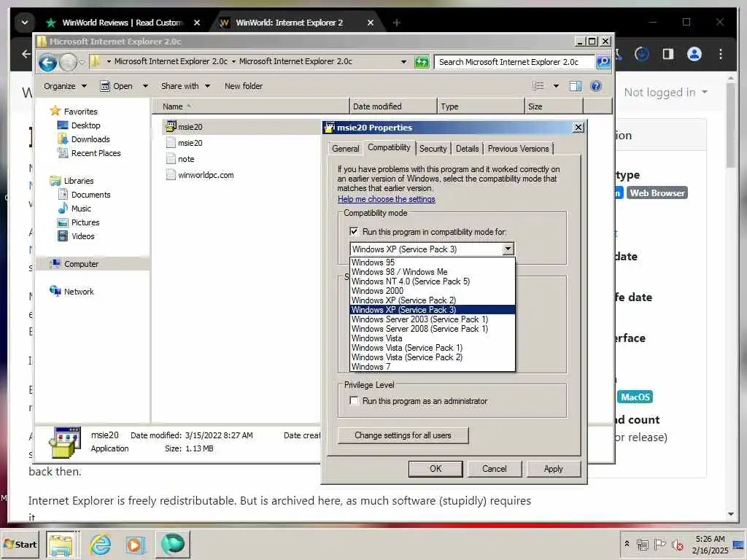Screen dimensions: 747x560
Task: Select the msie20 application file icon
Action: 171,127
